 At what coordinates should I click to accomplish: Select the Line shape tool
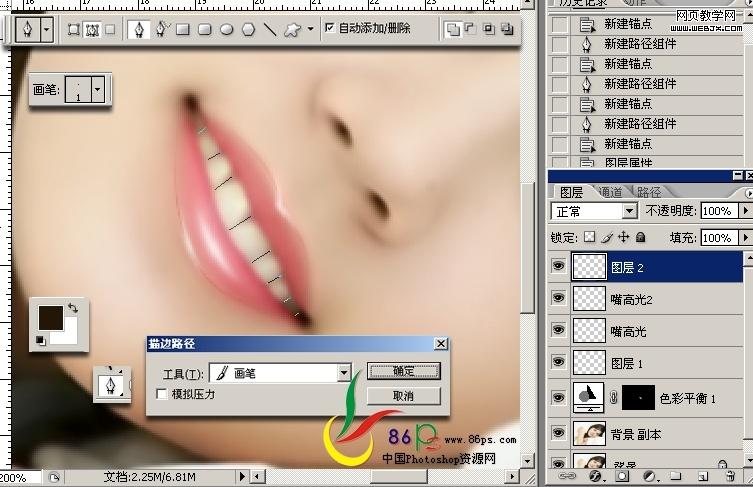(270, 30)
